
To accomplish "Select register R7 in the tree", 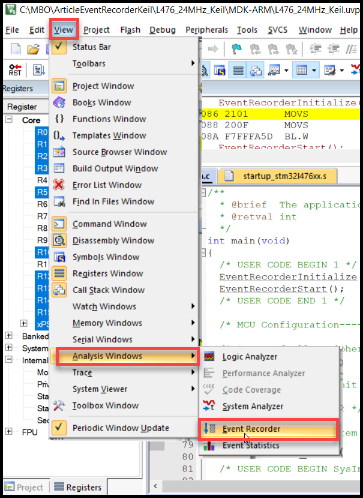I will [x=42, y=216].
